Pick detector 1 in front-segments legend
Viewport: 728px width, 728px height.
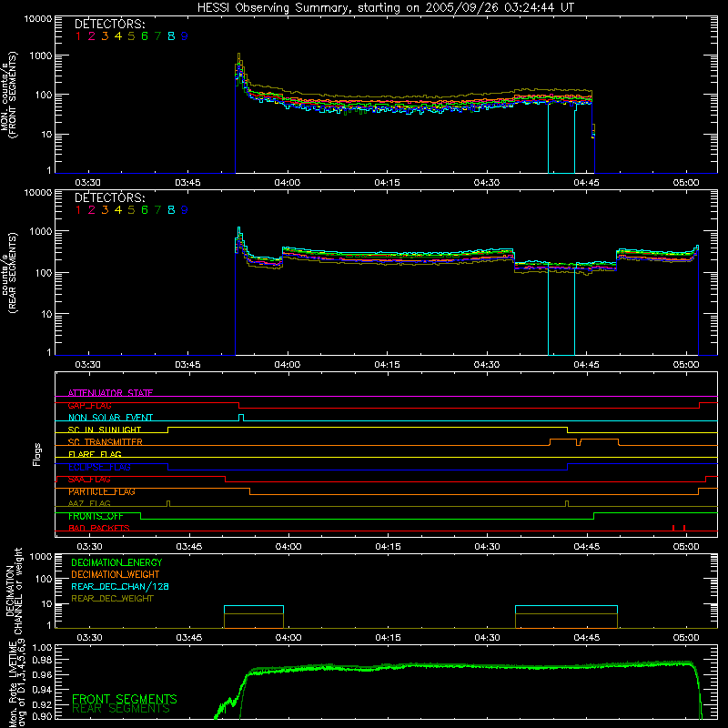[x=78, y=36]
